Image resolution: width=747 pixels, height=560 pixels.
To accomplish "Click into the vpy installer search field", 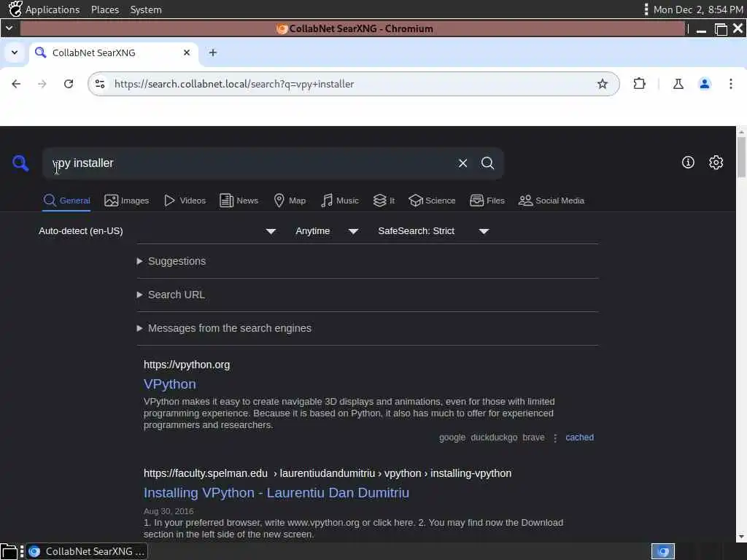I will 248,163.
